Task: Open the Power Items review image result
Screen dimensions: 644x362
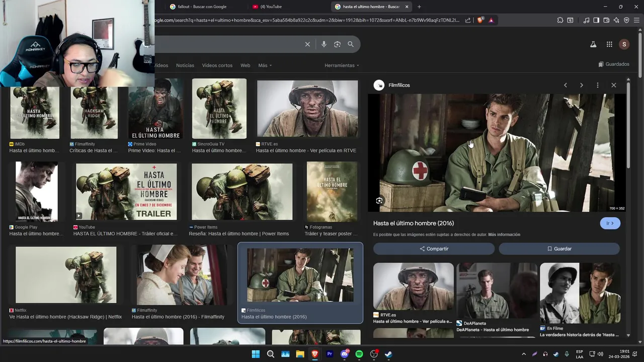Action: click(x=242, y=192)
